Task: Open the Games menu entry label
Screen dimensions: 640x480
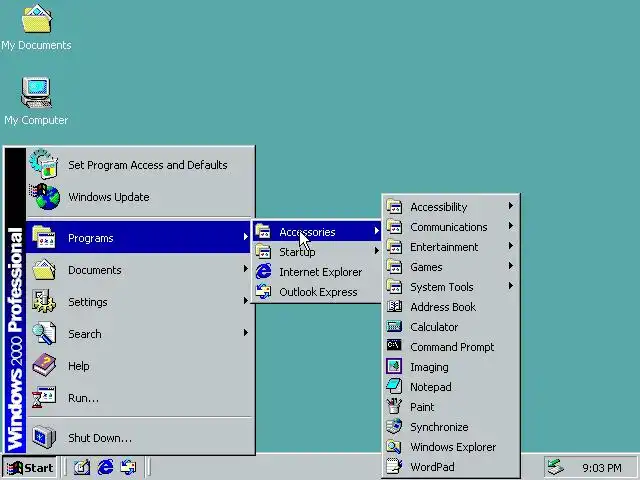Action: [426, 267]
